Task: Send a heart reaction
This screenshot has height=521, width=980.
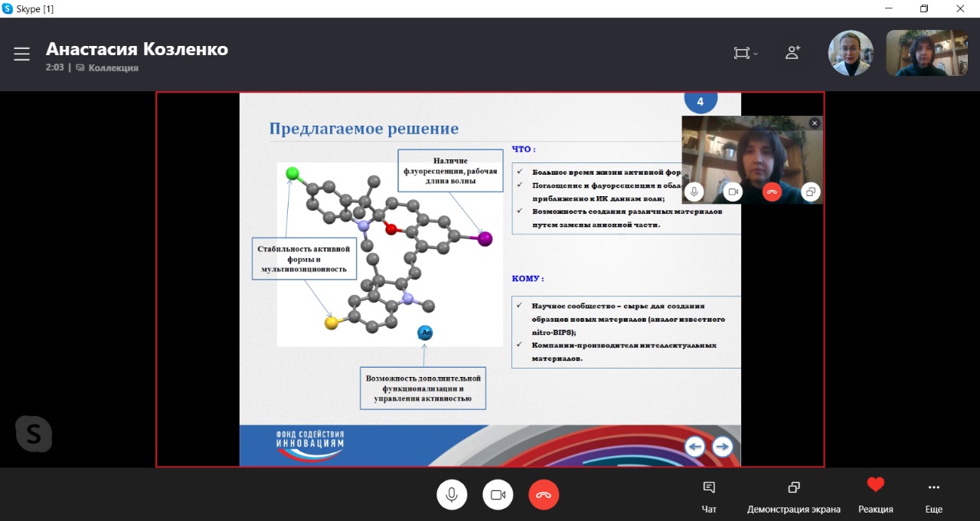Action: point(875,484)
